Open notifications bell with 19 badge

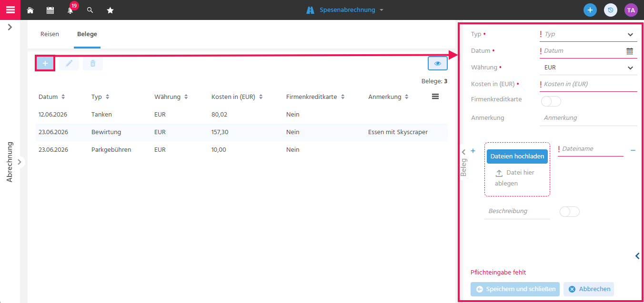coord(70,10)
